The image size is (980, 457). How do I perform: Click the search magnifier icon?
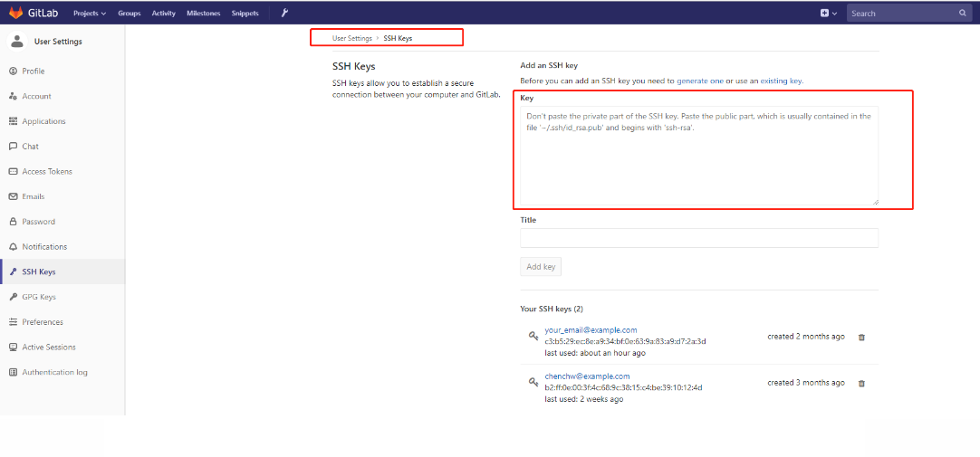point(963,13)
